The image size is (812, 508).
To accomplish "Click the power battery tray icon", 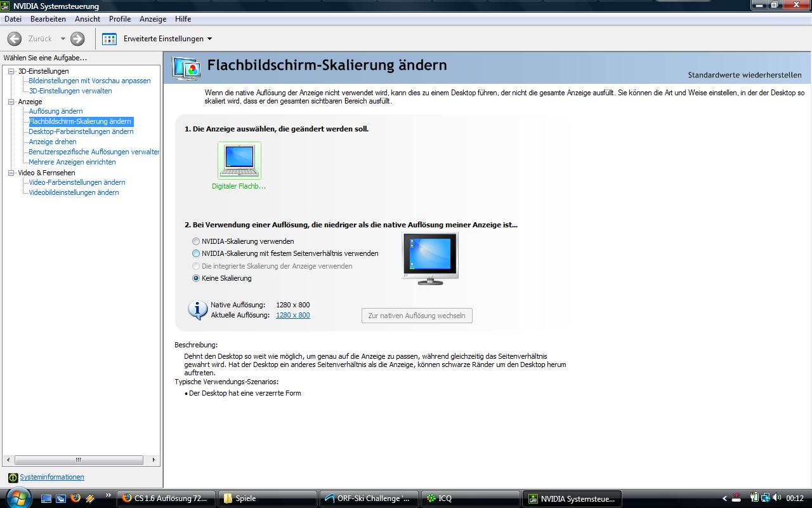I will pyautogui.click(x=754, y=498).
